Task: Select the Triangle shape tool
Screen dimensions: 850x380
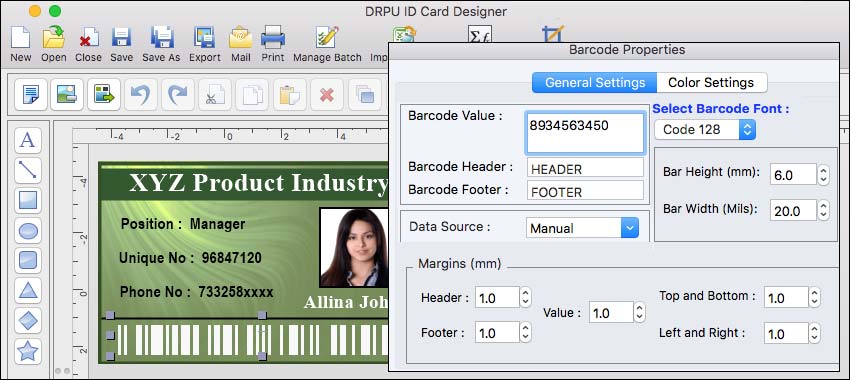Action: 28,291
